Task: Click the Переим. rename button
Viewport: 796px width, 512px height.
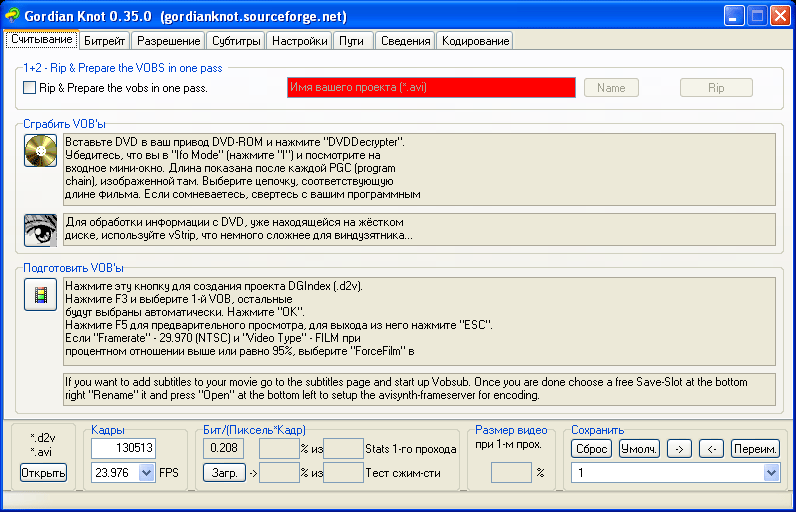Action: [x=755, y=449]
